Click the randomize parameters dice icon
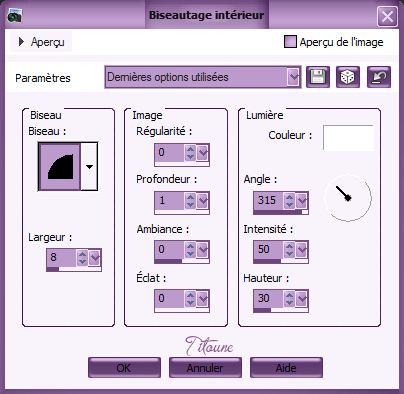404x394 pixels. point(348,77)
